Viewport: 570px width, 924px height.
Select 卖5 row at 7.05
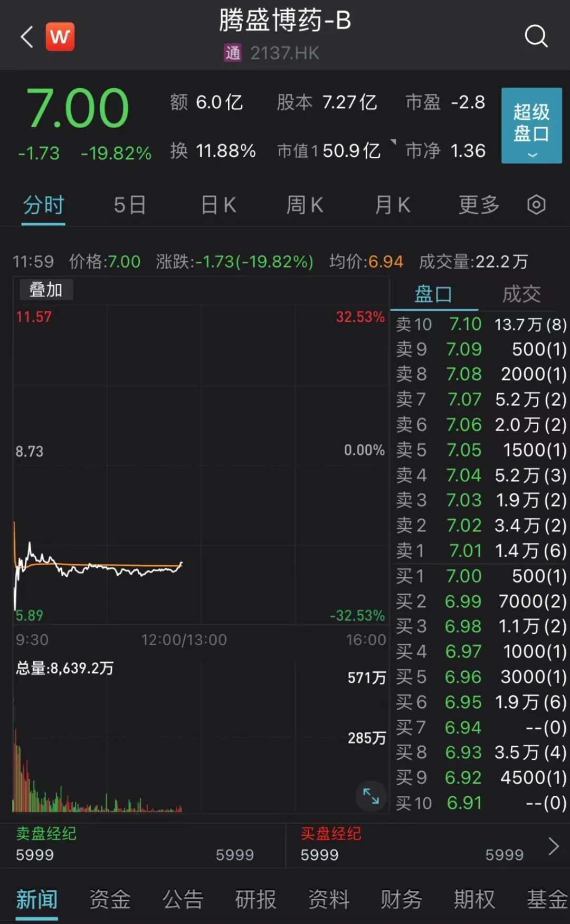click(x=481, y=450)
